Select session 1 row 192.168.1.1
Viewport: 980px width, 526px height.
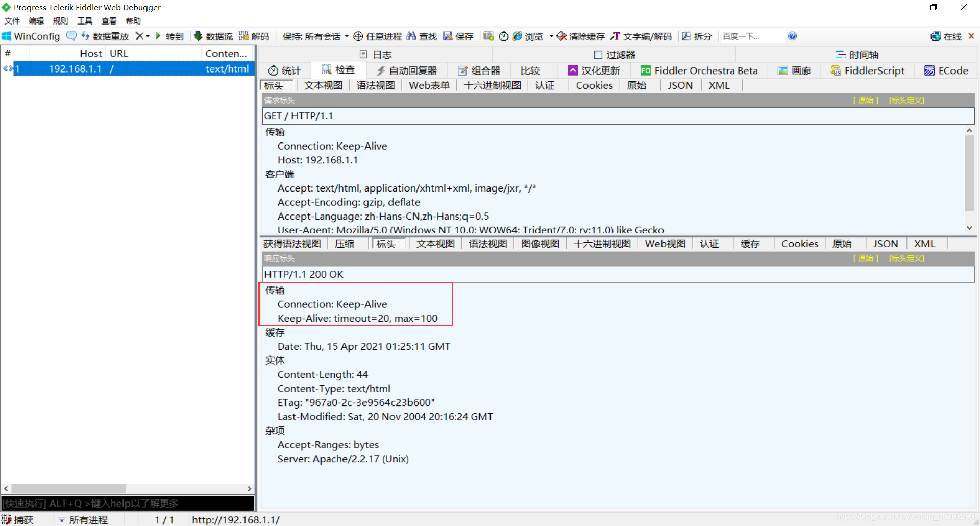click(x=128, y=68)
